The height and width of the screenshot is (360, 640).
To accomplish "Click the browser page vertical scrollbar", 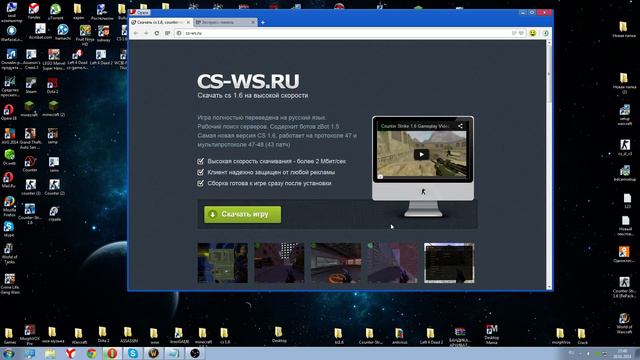I will coord(549,164).
